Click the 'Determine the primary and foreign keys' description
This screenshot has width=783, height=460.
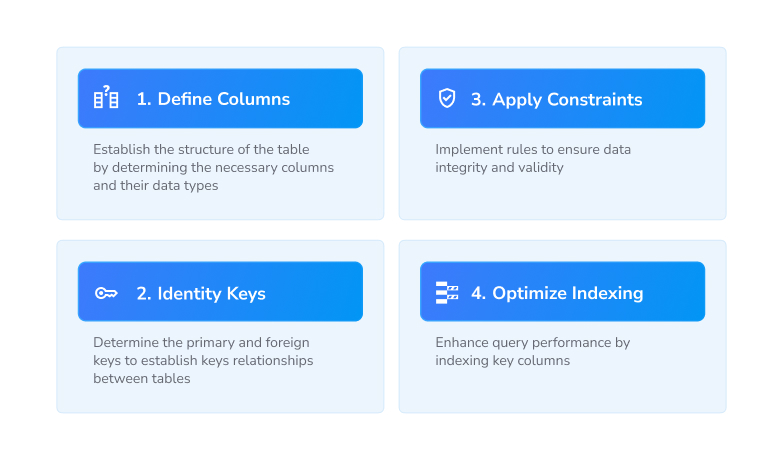[x=203, y=361]
